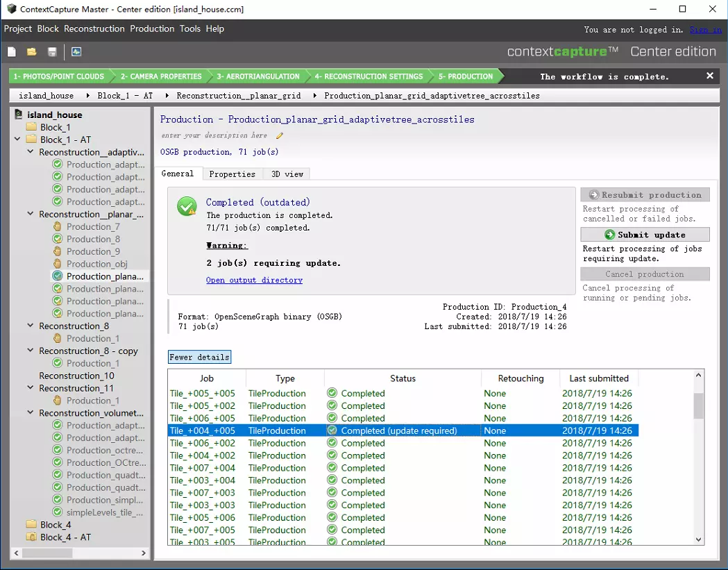This screenshot has height=570, width=728.
Task: Click breadcrumb 'Block_1 - AT'
Action: click(x=125, y=96)
